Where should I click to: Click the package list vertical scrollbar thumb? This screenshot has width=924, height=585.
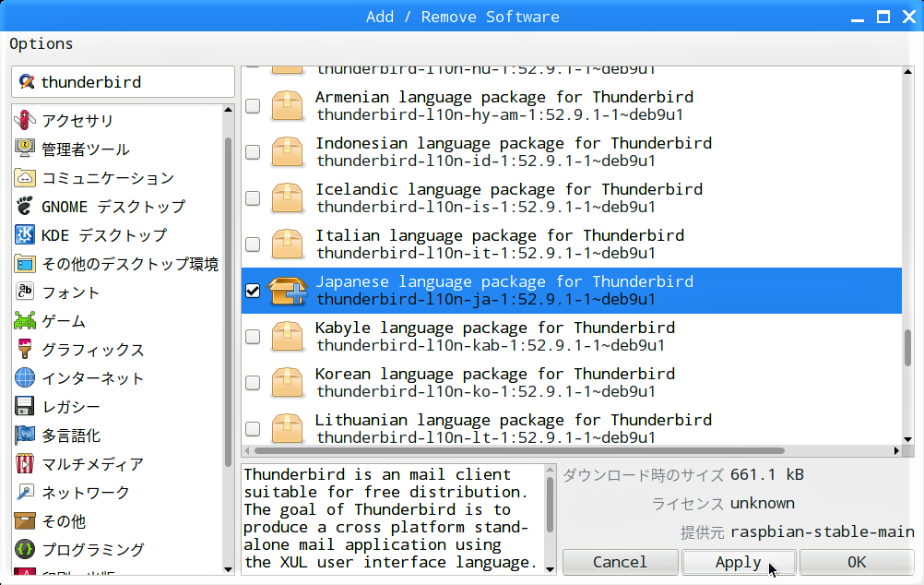(907, 347)
